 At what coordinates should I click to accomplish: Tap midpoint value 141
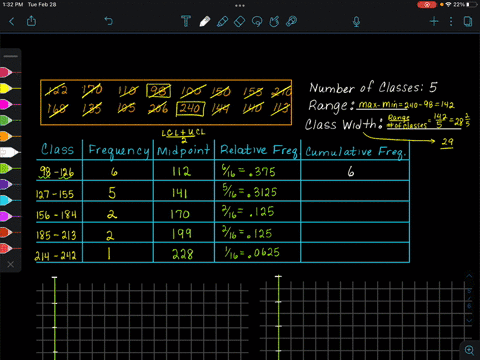[179, 193]
